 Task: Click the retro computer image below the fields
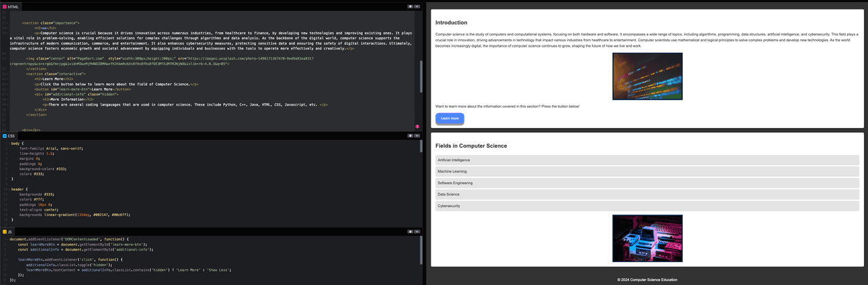(x=647, y=238)
